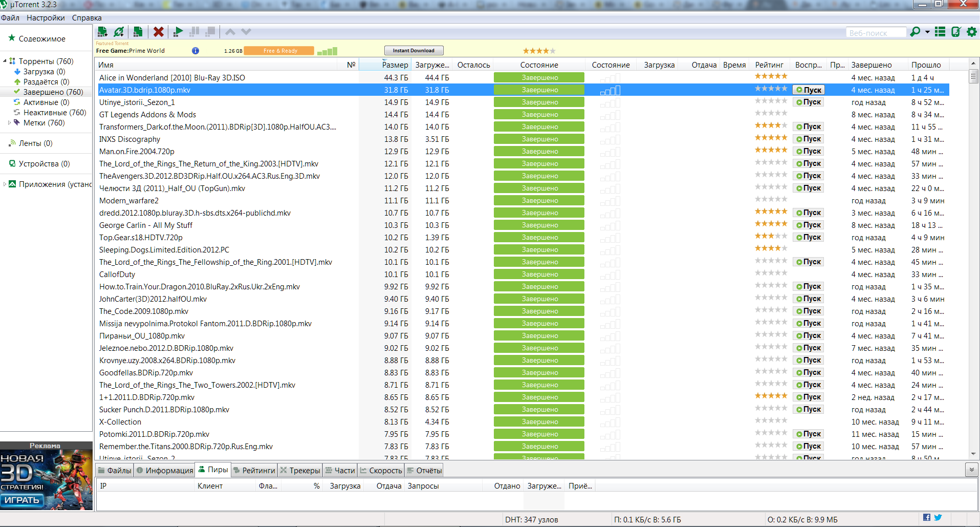Open the search provider dropdown arrow

tap(927, 32)
